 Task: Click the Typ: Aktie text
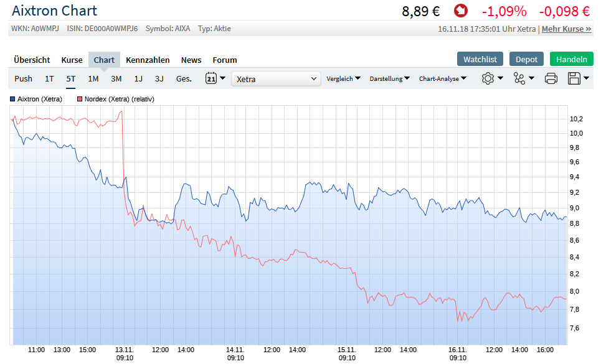click(214, 29)
